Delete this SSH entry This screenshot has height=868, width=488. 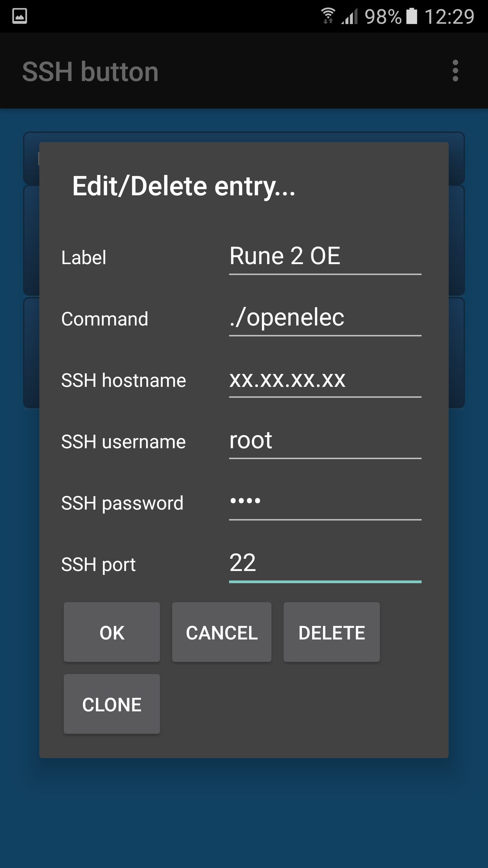pos(331,632)
